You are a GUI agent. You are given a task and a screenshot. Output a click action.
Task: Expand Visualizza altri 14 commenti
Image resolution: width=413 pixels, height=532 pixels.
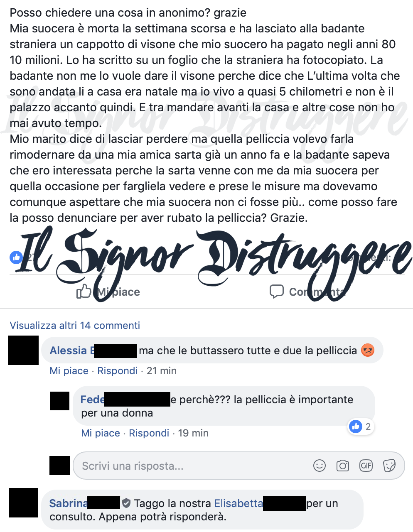(75, 325)
